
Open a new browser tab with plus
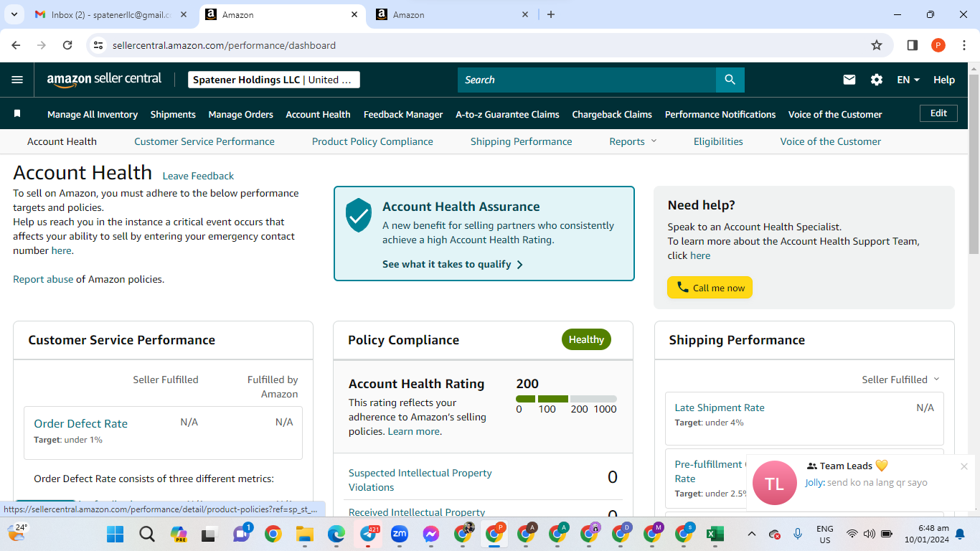click(551, 14)
